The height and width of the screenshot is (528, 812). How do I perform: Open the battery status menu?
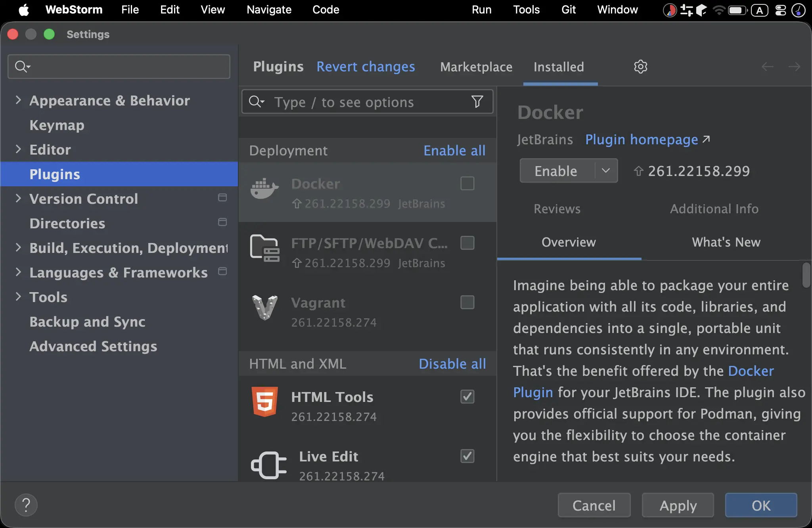(x=737, y=10)
